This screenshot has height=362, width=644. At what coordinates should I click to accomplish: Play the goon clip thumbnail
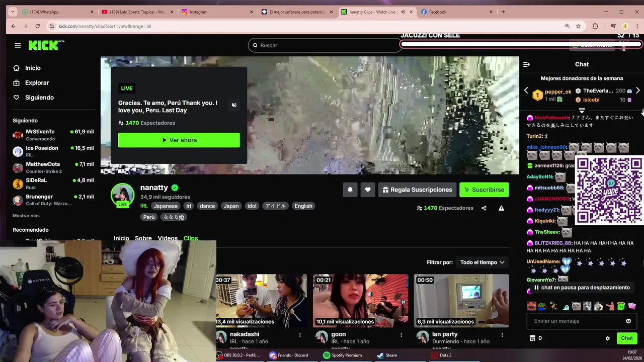[360, 301]
